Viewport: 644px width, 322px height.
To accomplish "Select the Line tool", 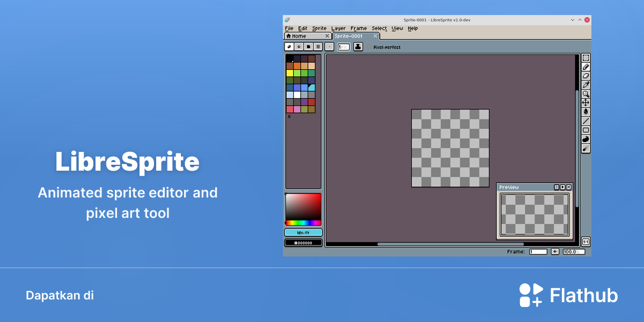I will [x=586, y=121].
